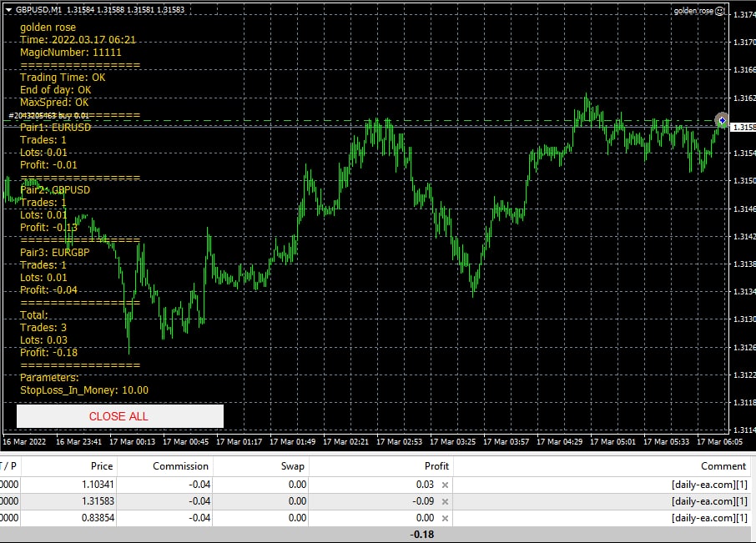Select the buy order arrow marker on chart
The width and height of the screenshot is (756, 543).
tap(722, 120)
